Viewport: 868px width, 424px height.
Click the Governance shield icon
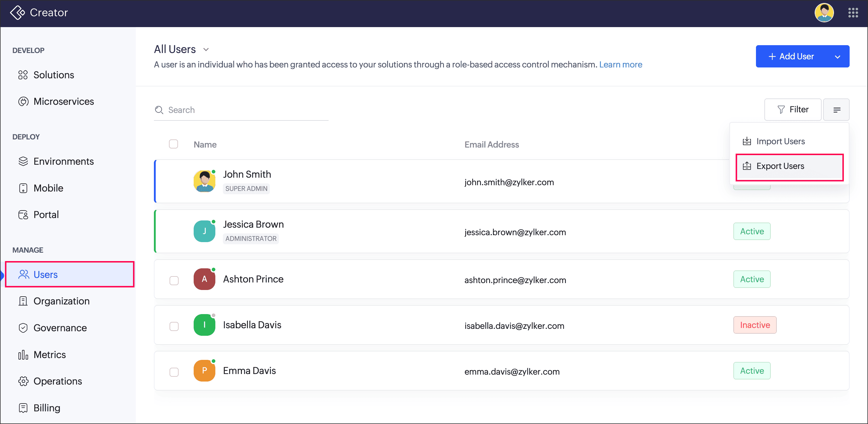(x=23, y=328)
